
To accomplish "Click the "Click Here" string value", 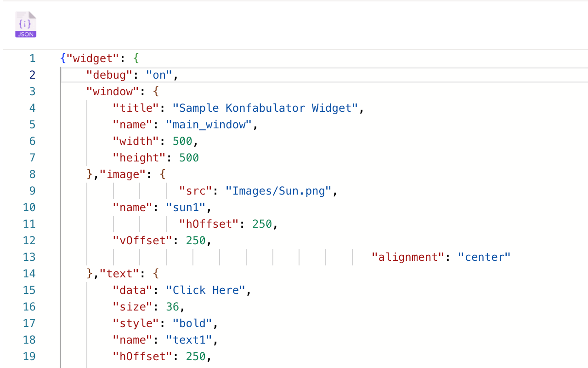I will click(206, 290).
